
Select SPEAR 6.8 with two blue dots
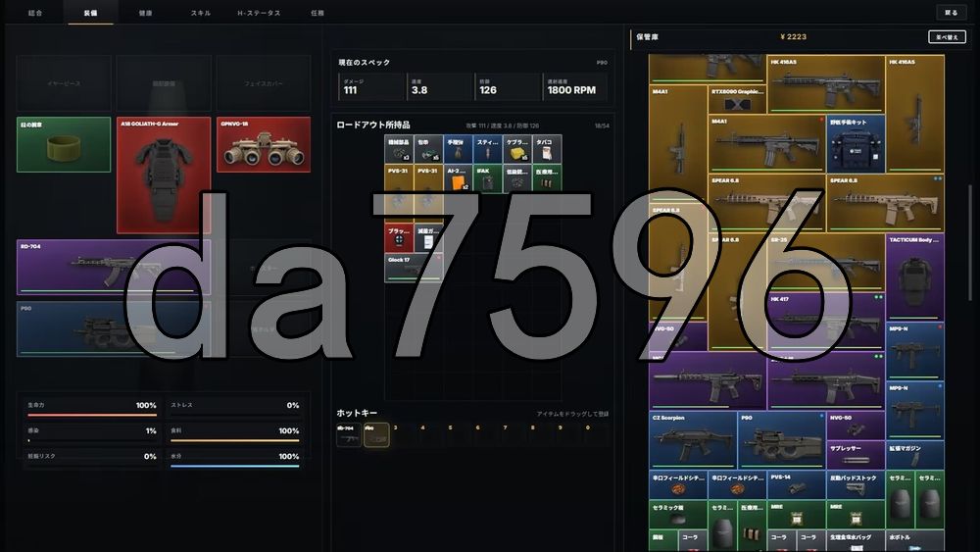coord(885,203)
